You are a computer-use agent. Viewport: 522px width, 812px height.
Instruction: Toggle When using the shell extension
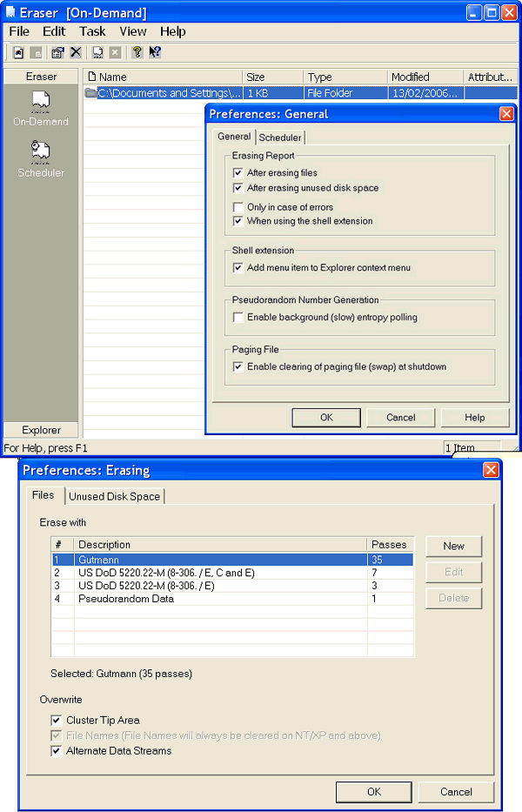tap(238, 221)
